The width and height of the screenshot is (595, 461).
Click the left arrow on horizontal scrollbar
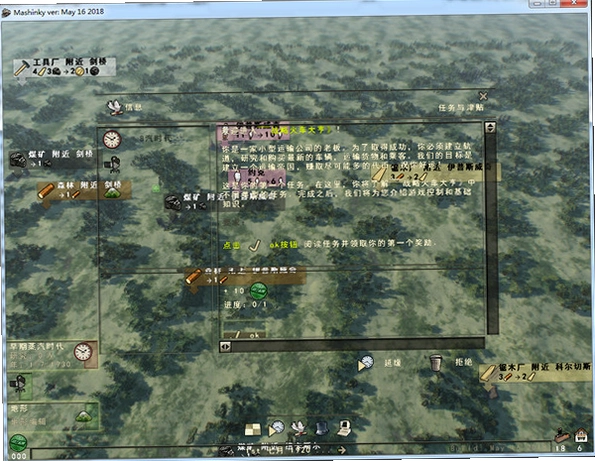pyautogui.click(x=225, y=346)
